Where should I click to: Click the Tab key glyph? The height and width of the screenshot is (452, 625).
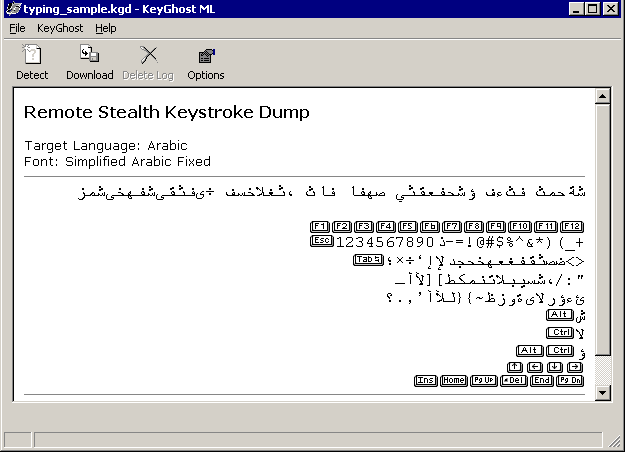coord(369,260)
